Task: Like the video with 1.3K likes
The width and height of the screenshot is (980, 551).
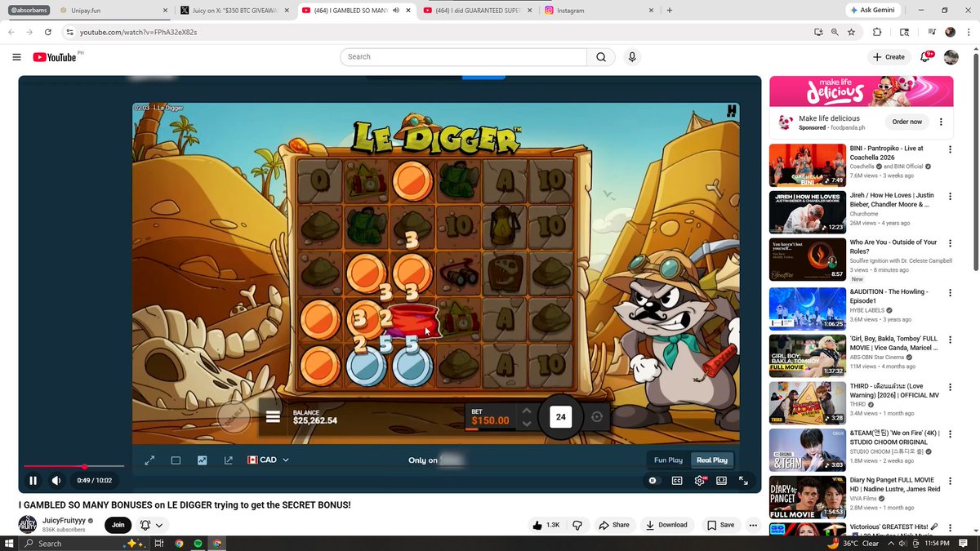Action: click(x=546, y=525)
